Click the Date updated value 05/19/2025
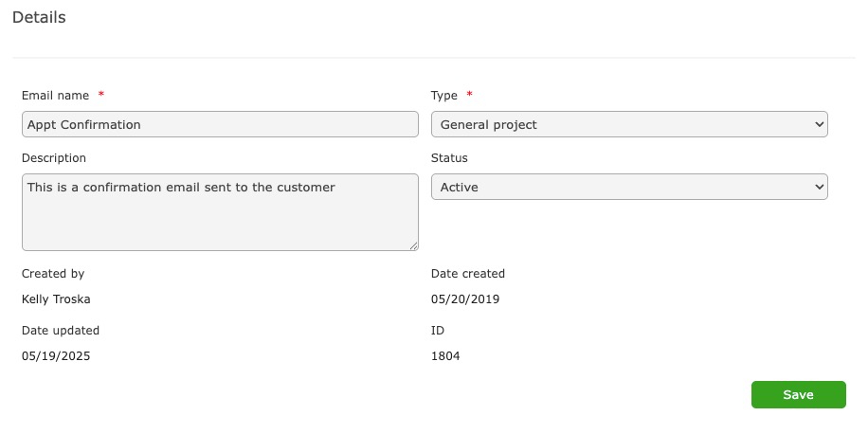 56,356
